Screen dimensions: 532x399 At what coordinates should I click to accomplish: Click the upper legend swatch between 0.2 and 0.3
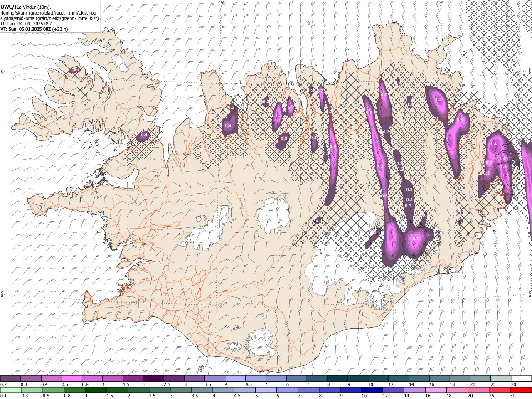(10, 378)
